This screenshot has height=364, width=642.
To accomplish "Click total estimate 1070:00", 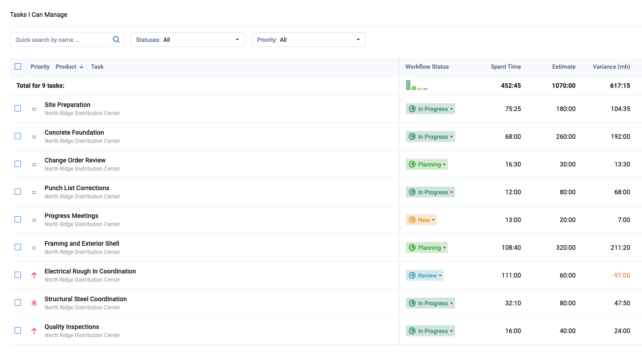I will pyautogui.click(x=564, y=86).
